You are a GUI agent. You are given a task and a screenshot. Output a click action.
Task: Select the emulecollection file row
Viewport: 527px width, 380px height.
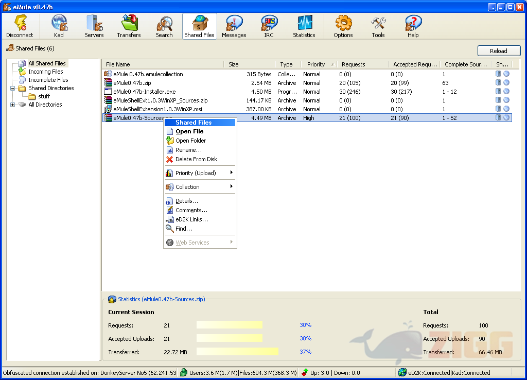coord(307,74)
